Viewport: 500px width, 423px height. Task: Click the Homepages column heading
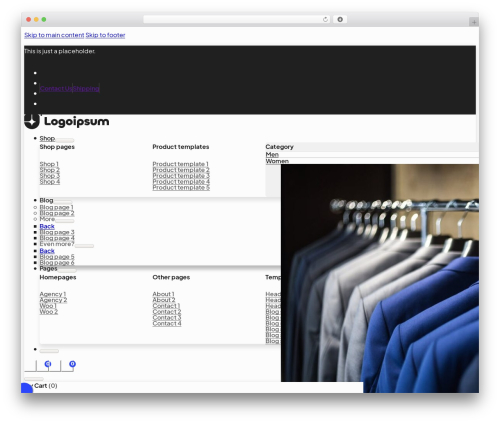pos(58,277)
